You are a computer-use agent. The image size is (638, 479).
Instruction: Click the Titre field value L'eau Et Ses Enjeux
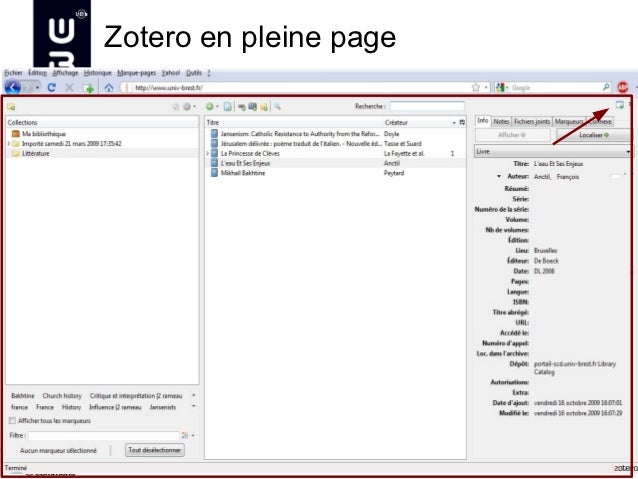coord(558,164)
